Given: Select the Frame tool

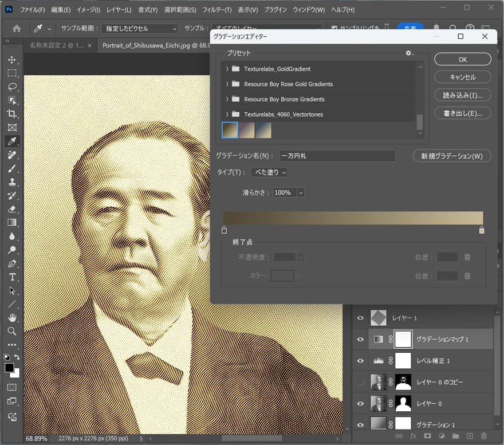Looking at the screenshot, I should pos(12,128).
